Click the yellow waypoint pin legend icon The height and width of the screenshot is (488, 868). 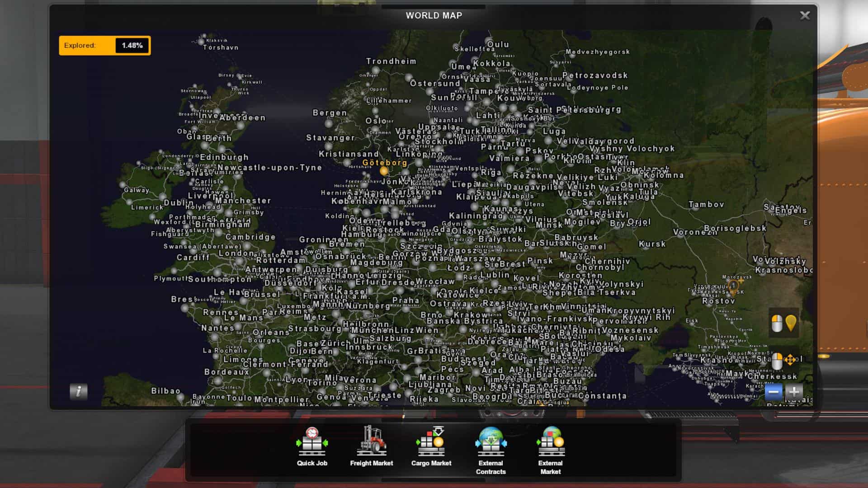pyautogui.click(x=791, y=323)
